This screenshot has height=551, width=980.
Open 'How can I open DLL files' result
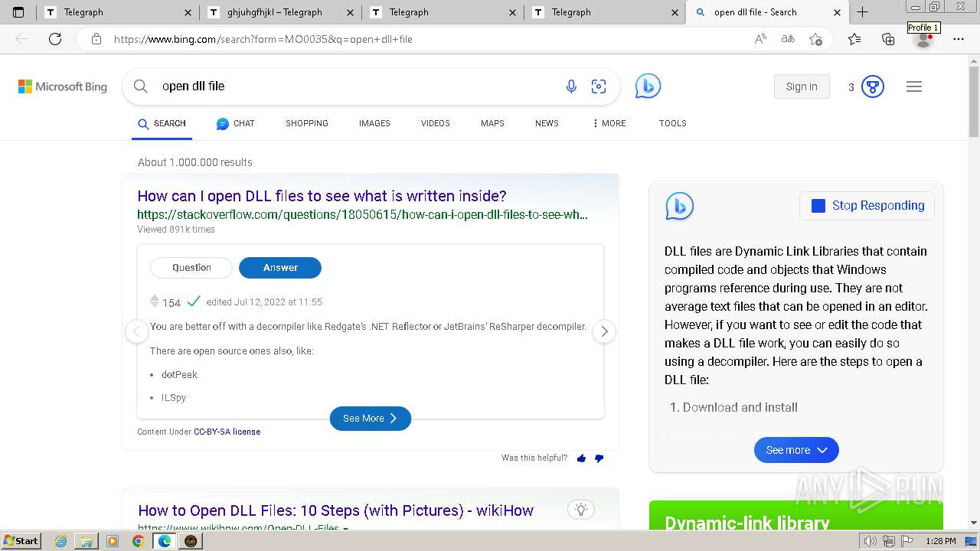(322, 196)
